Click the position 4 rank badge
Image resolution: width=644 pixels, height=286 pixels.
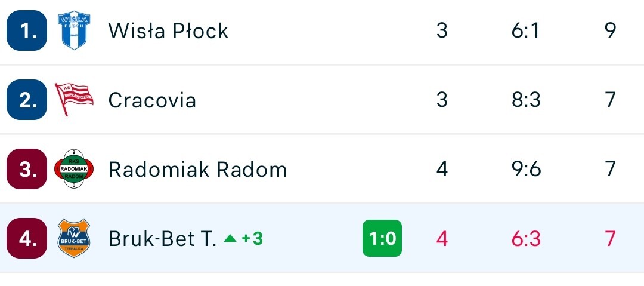[x=26, y=239]
